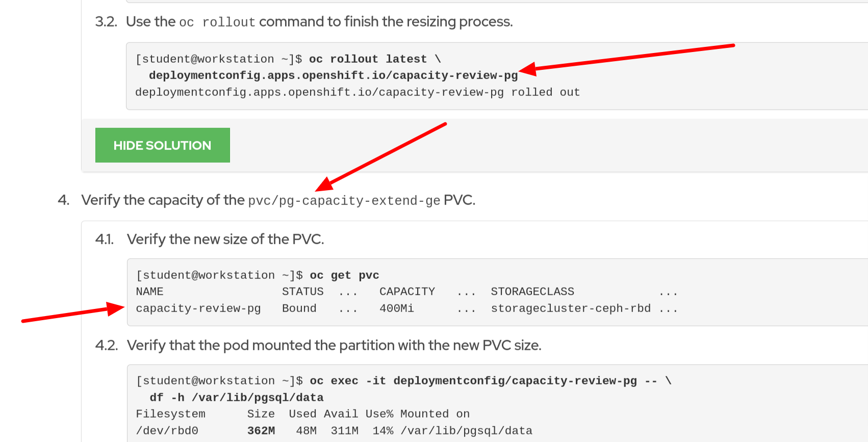
Task: Click the step 4.1 'Verify the new size' heading
Action: point(225,239)
